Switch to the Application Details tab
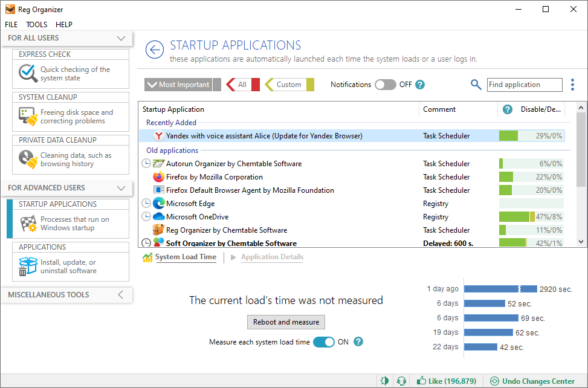This screenshot has height=388, width=588. point(272,257)
